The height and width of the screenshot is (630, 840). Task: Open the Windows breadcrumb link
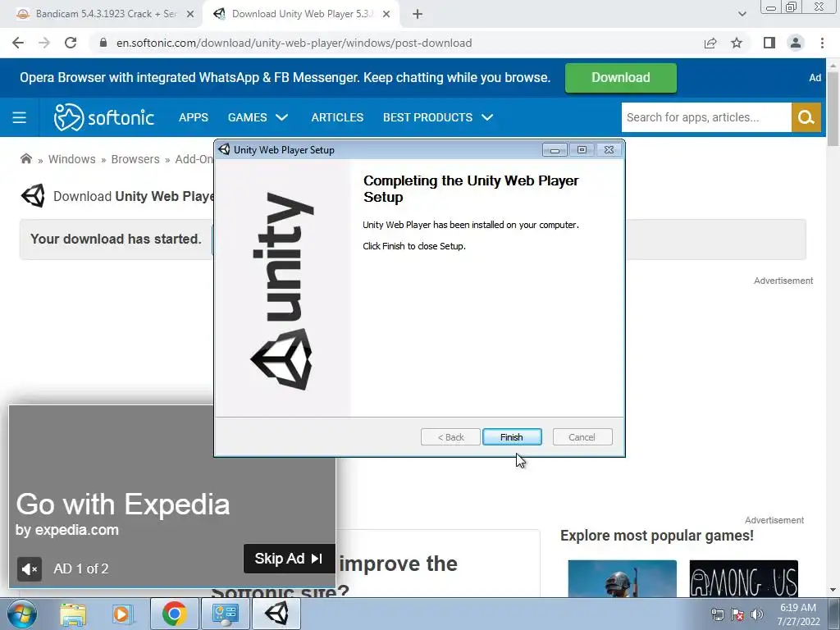72,159
